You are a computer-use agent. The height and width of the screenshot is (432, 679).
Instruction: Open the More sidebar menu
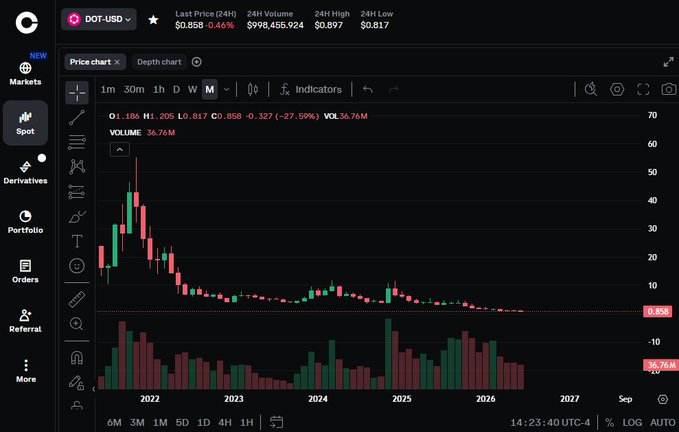26,371
